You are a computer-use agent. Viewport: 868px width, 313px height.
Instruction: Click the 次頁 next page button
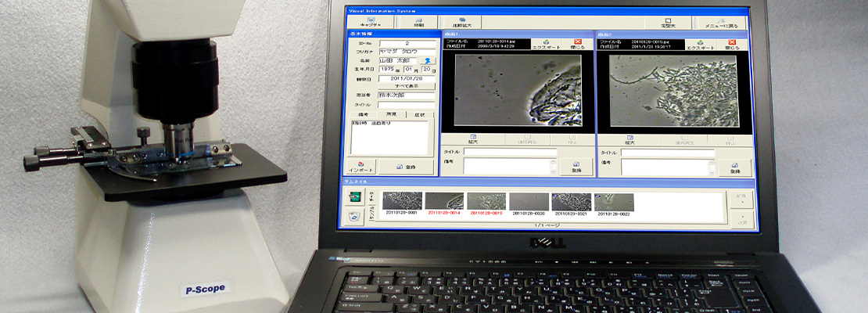pos(740,218)
